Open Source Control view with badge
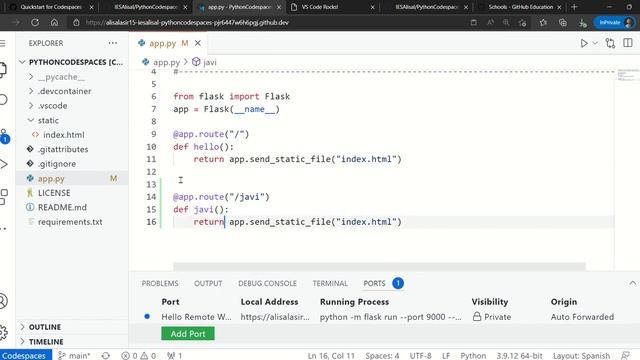 (x=4, y=136)
